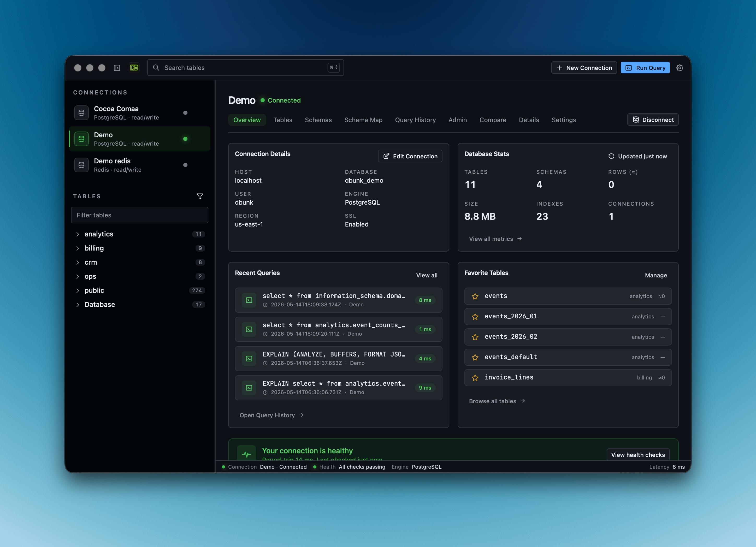
Task: Click the plus icon in New Connection
Action: pos(560,68)
